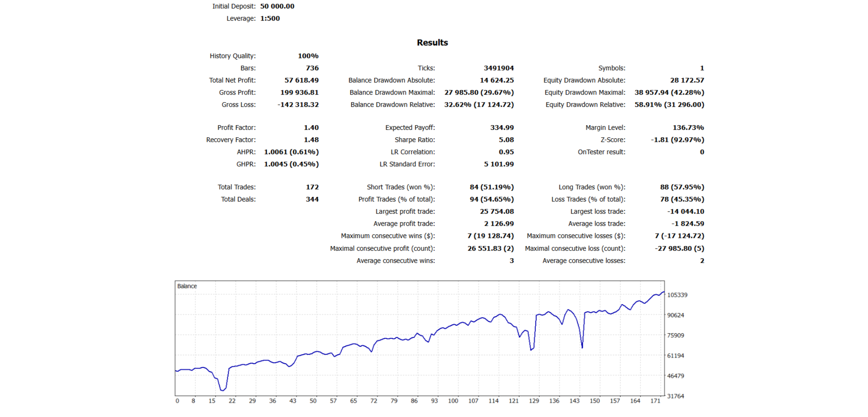Image resolution: width=868 pixels, height=417 pixels.
Task: Click the Z-Score value -1.81 (92.97%)
Action: click(x=677, y=140)
